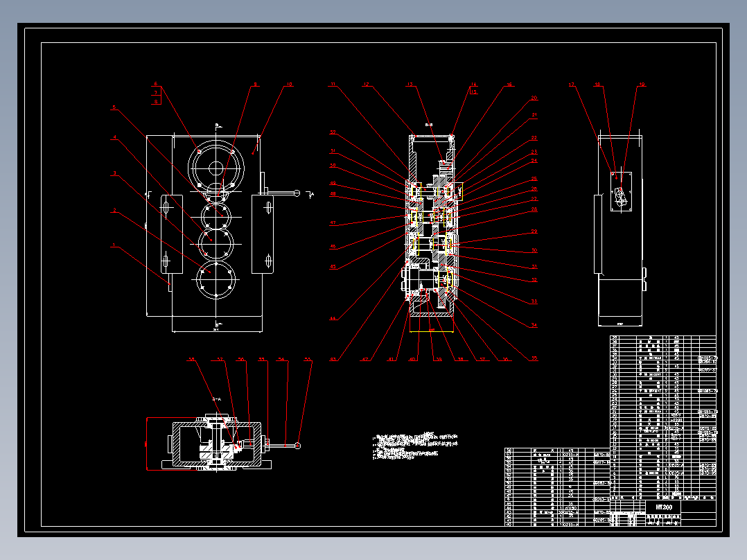Click the B-B section view label
Image resolution: width=747 pixels, height=560 pixels.
pyautogui.click(x=429, y=125)
